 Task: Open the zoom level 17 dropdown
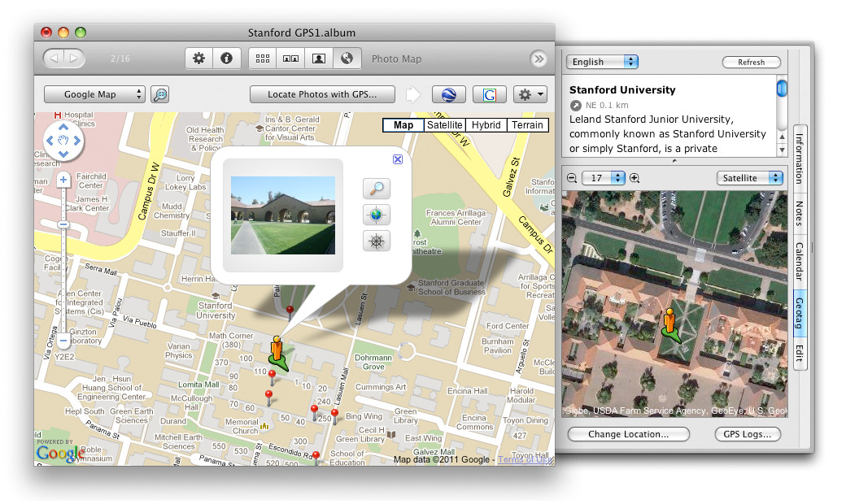click(604, 178)
